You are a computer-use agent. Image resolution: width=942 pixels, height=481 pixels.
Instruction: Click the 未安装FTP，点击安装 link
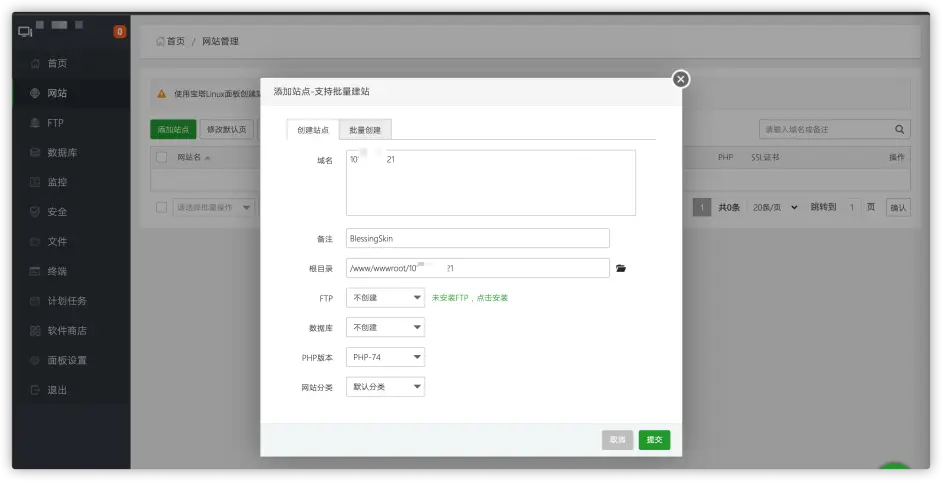point(470,298)
